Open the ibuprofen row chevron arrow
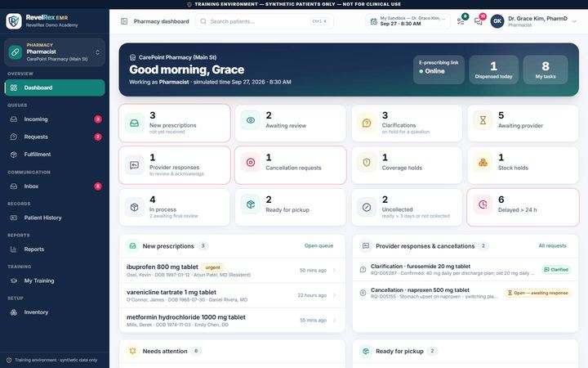Image resolution: width=588 pixels, height=368 pixels. pos(334,271)
